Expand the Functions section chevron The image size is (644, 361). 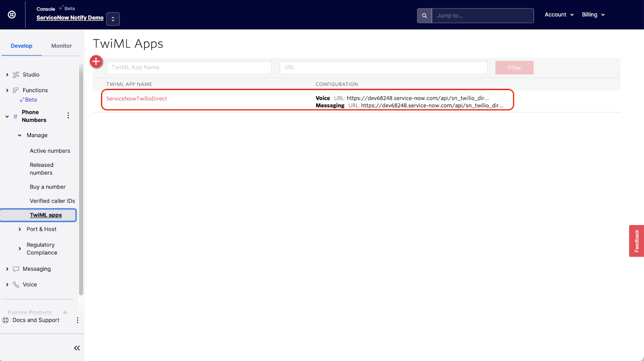[7, 90]
